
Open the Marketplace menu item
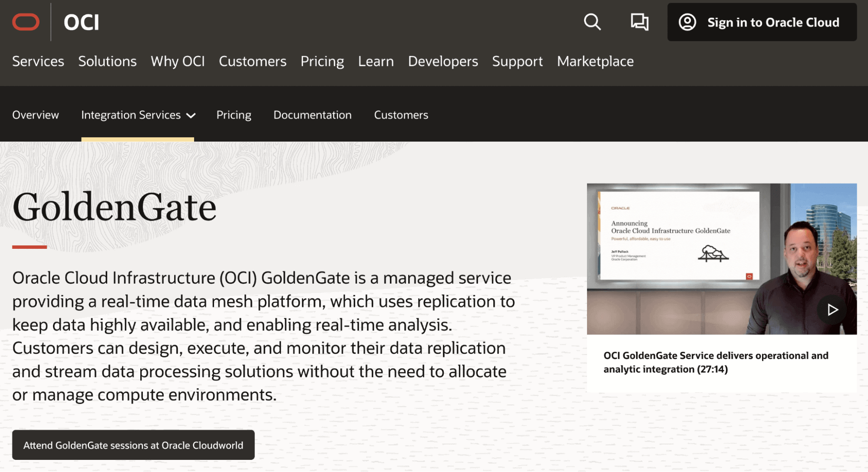[595, 61]
